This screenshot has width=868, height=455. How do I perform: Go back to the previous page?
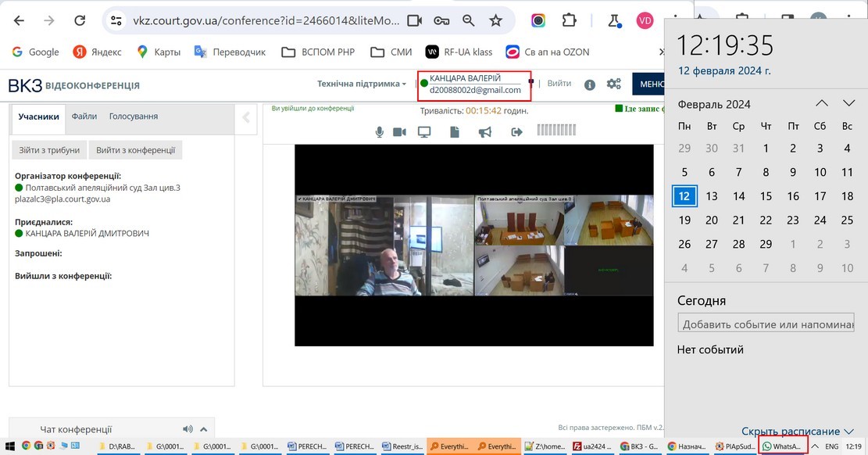coord(19,20)
